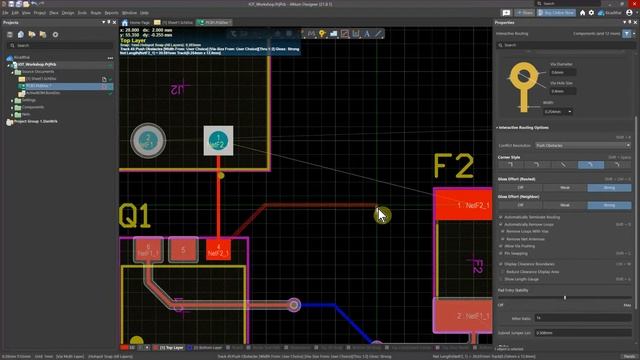640x360 pixels.
Task: Open settings gear in the top-right header
Action: click(591, 13)
